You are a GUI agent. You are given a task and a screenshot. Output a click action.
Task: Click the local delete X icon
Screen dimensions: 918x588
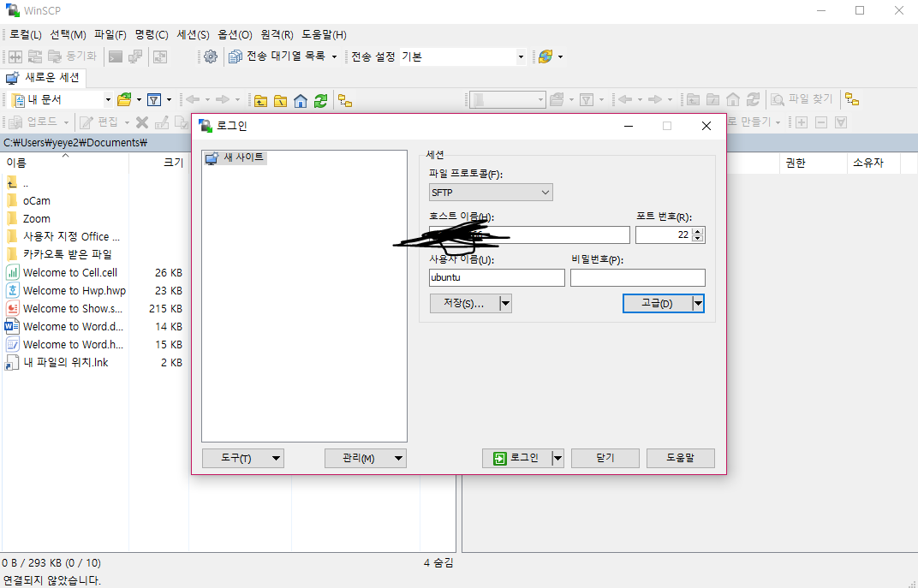click(141, 122)
